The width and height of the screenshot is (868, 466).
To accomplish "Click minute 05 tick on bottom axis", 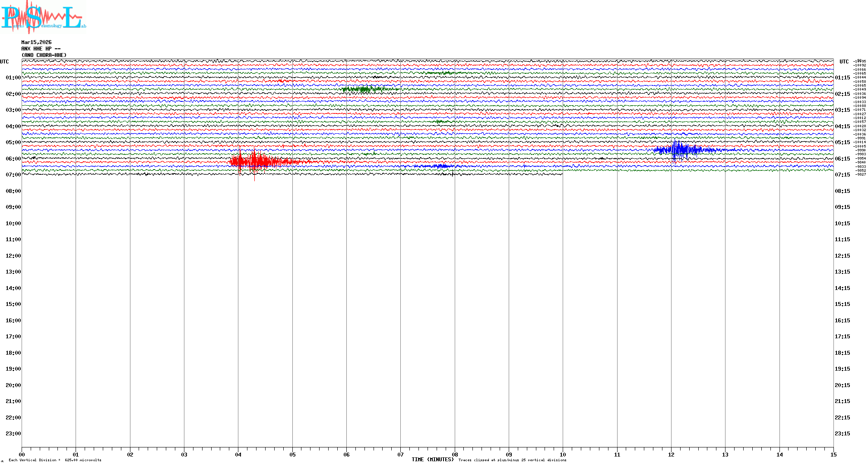I will 292,454.
